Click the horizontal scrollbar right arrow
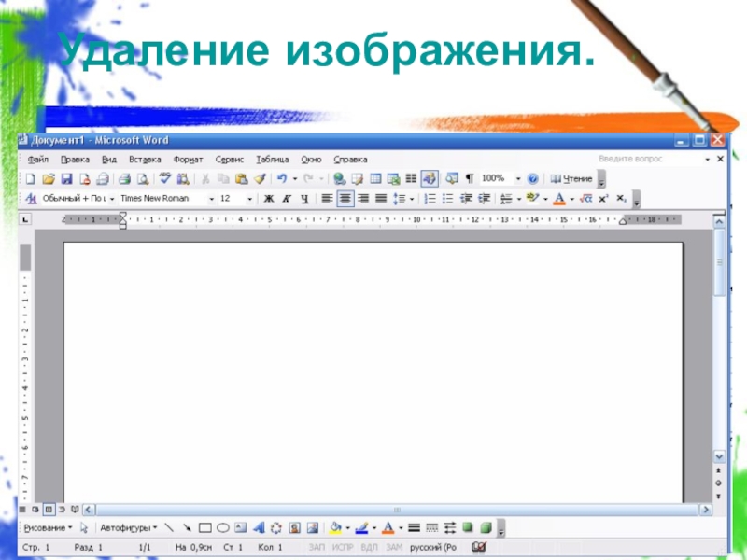This screenshot has height=560, width=747. (706, 510)
